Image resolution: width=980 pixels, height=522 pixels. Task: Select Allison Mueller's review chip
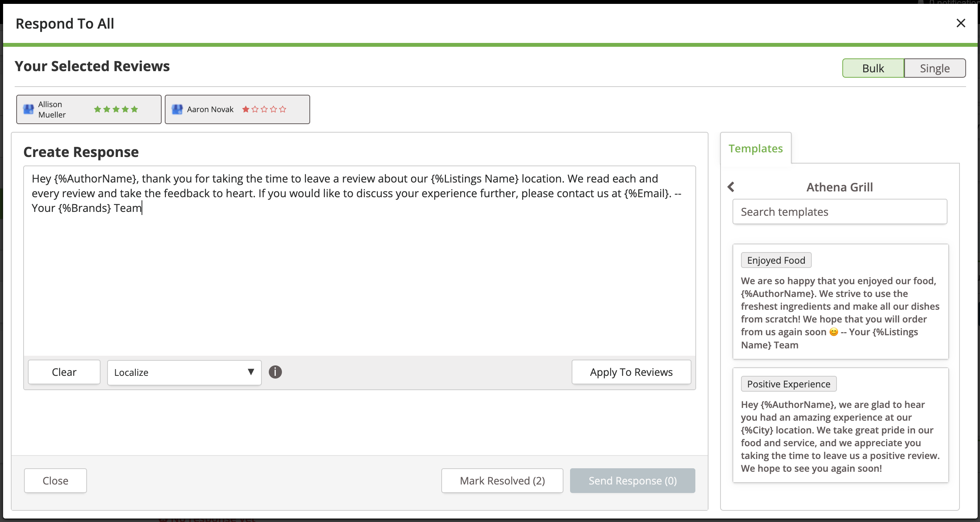pos(89,109)
